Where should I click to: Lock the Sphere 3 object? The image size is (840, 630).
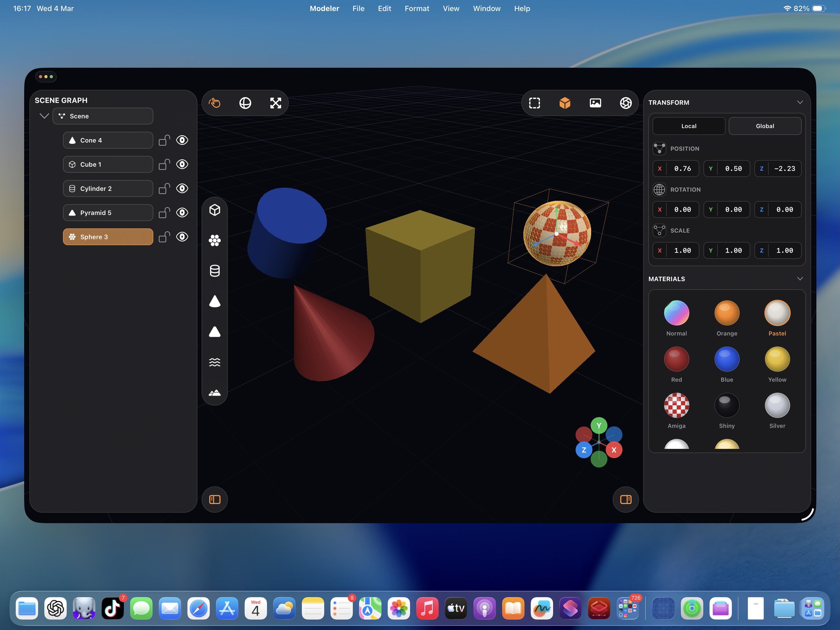click(x=164, y=237)
